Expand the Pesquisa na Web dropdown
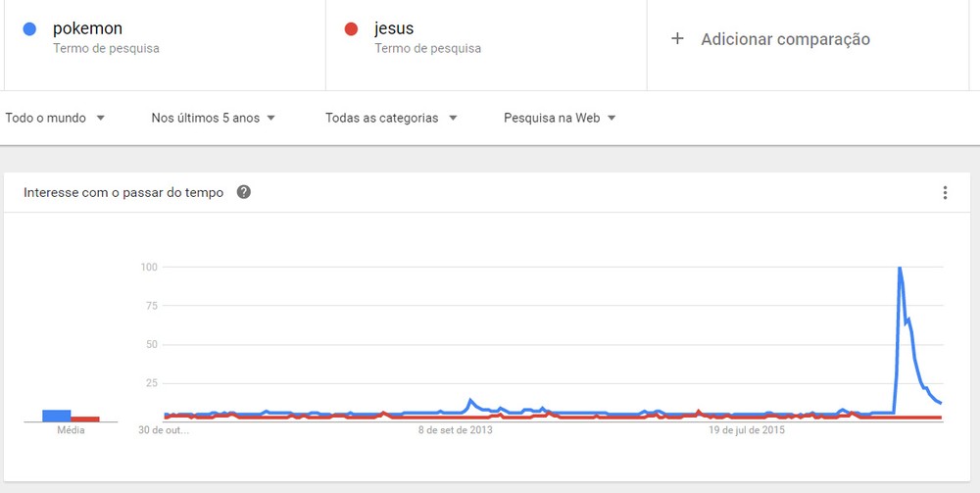The image size is (980, 493). click(560, 118)
